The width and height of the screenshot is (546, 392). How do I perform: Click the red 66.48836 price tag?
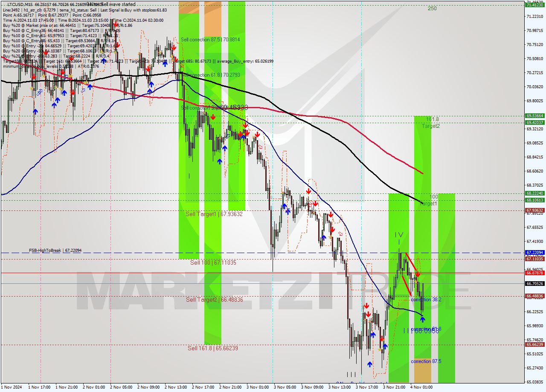[535, 296]
